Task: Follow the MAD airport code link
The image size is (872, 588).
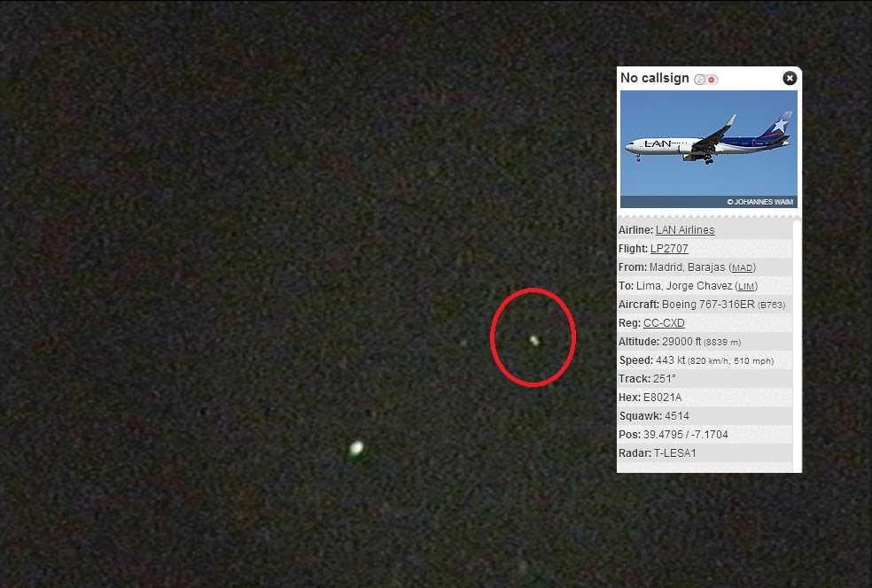Action: (742, 268)
